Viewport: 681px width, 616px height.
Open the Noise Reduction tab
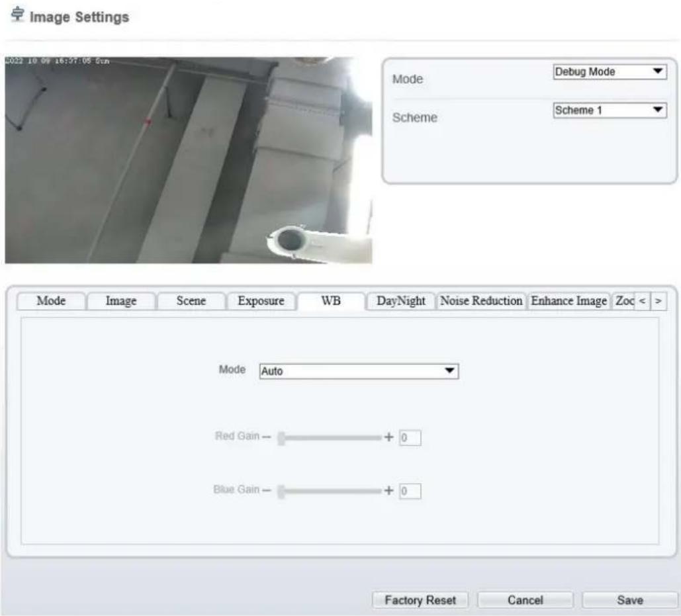[x=481, y=301]
